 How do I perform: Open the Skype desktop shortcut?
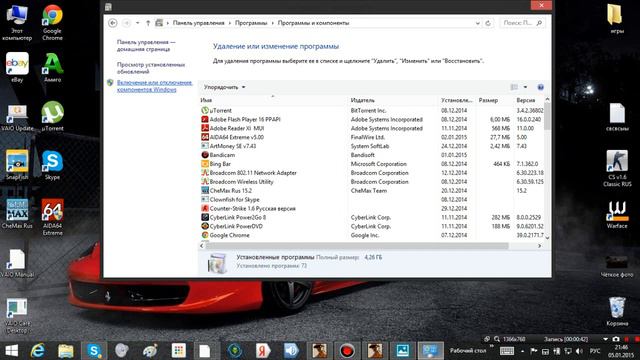(52, 165)
